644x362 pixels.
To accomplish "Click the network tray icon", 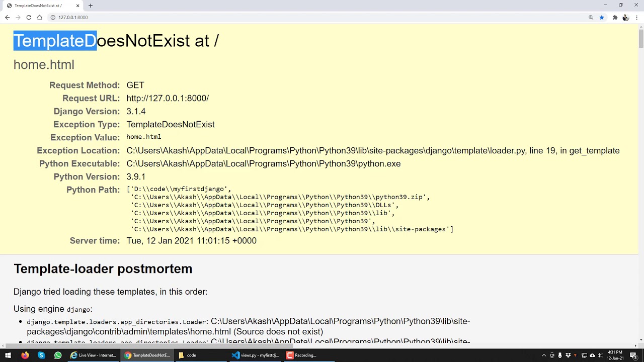I will 584,355.
